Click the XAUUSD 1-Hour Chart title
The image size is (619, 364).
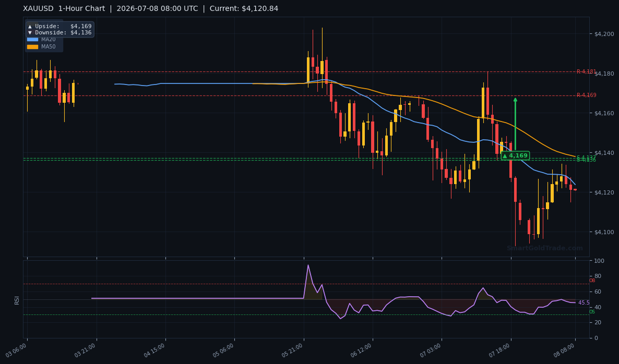click(64, 9)
